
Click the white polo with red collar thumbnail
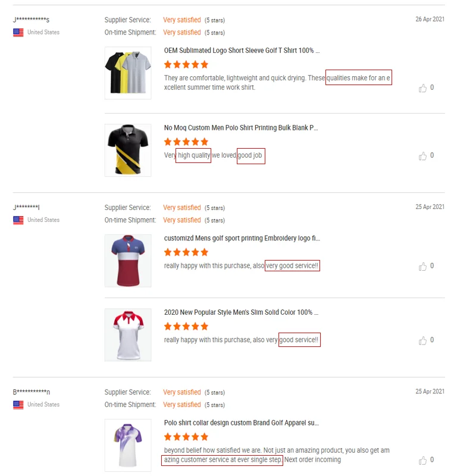click(x=128, y=334)
